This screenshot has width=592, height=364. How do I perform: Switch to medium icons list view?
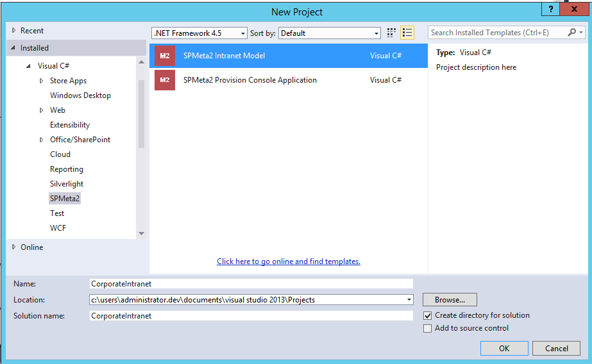[407, 33]
